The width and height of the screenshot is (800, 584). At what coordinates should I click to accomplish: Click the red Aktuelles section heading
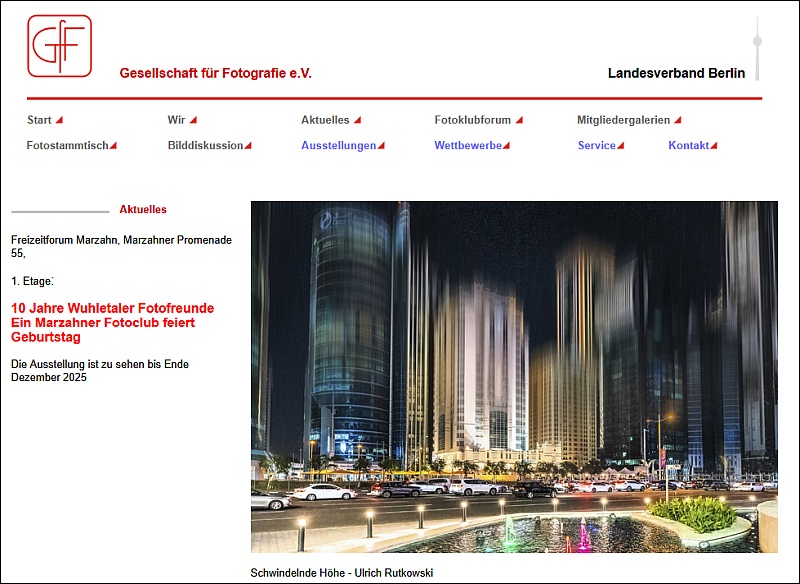pos(143,210)
